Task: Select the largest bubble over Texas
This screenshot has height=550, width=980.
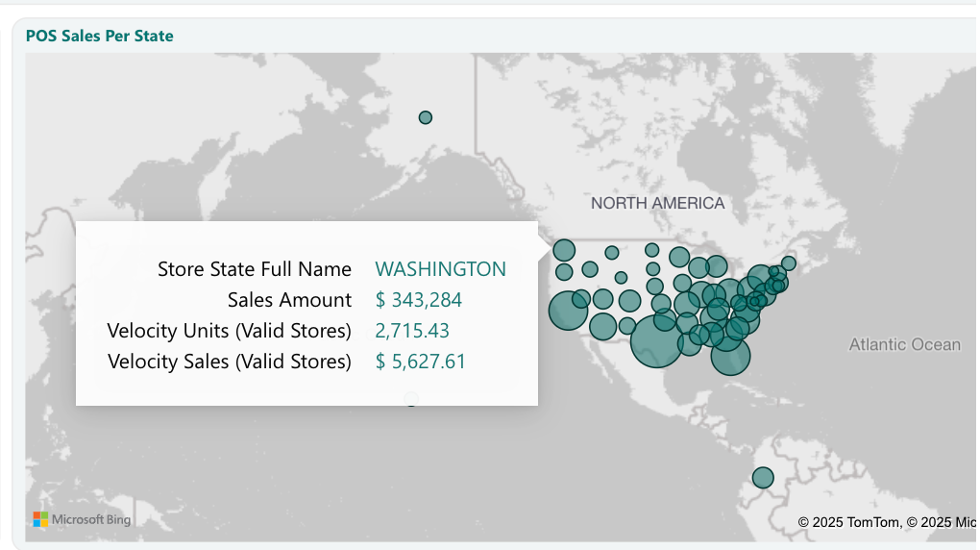Action: [656, 341]
